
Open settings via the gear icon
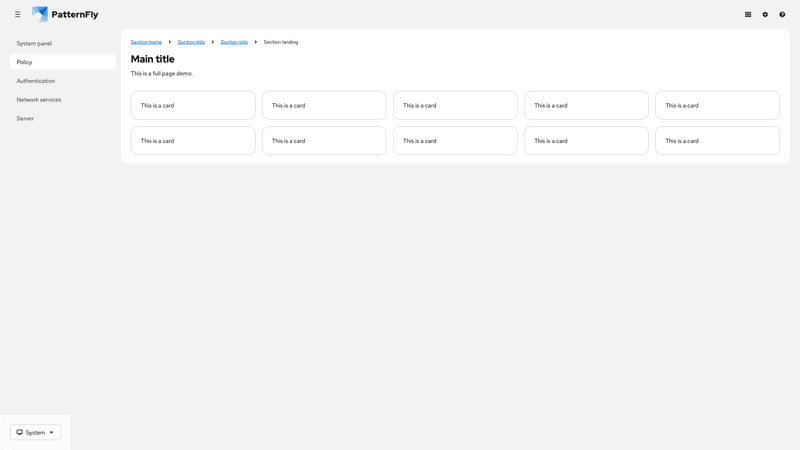point(765,15)
